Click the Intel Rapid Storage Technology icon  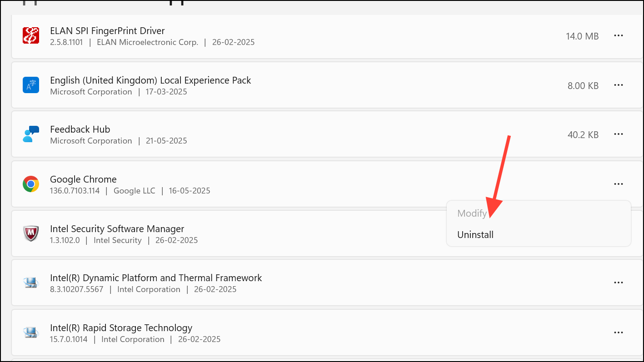click(x=31, y=332)
